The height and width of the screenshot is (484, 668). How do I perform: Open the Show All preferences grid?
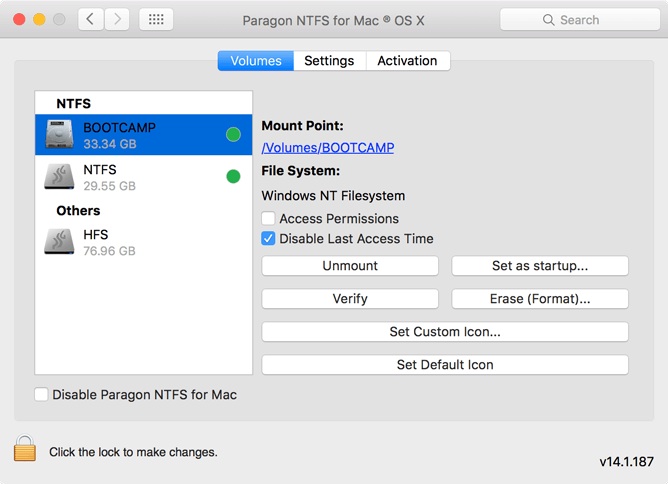tap(156, 19)
